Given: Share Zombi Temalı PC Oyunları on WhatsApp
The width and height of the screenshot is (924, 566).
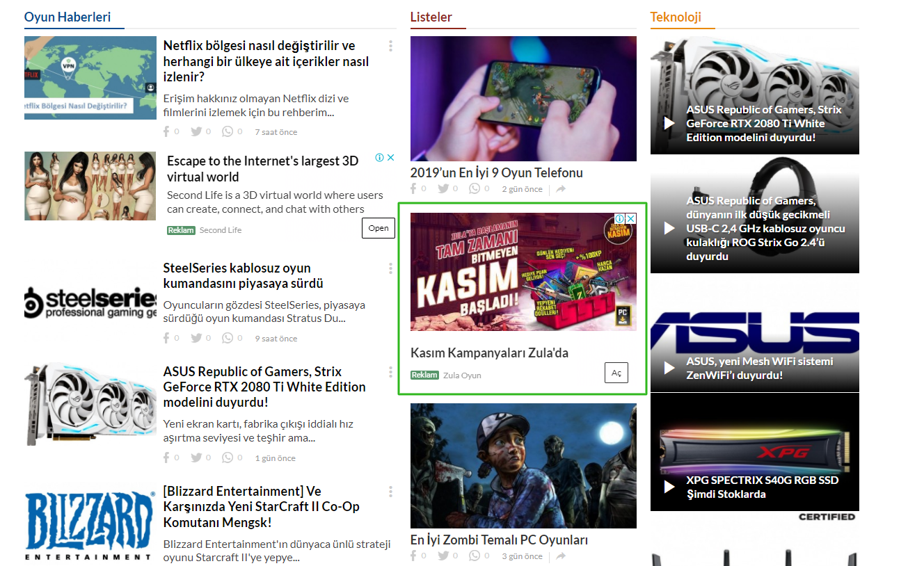Looking at the screenshot, I should 475,556.
